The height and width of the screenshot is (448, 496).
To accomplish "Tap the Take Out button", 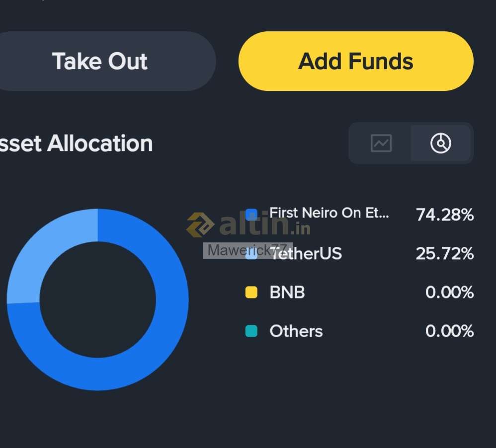I will tap(100, 61).
